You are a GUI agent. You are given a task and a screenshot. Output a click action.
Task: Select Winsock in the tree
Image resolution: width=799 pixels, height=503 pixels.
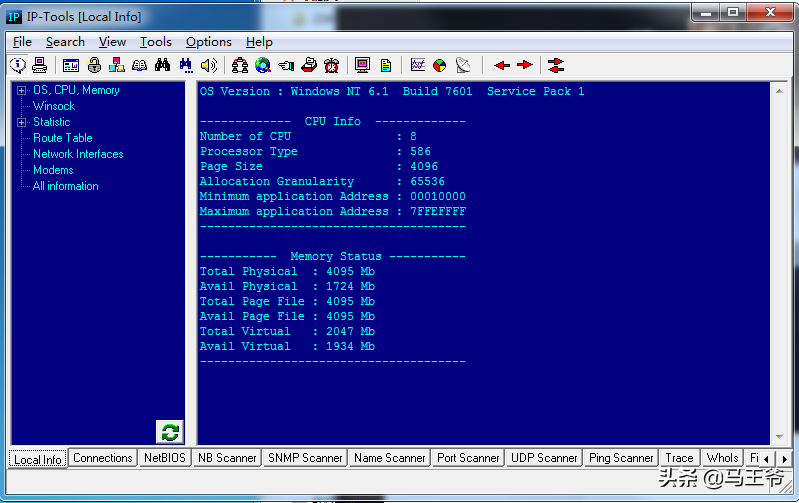(x=54, y=106)
